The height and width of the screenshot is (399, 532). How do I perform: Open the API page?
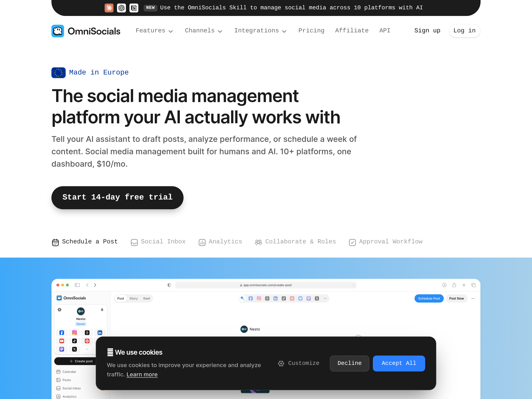tap(385, 31)
